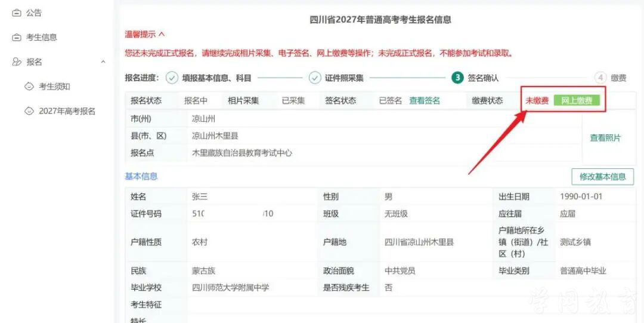The height and width of the screenshot is (323, 644).
Task: Click the 四川省凉山州木里县 household address
Action: [x=419, y=242]
